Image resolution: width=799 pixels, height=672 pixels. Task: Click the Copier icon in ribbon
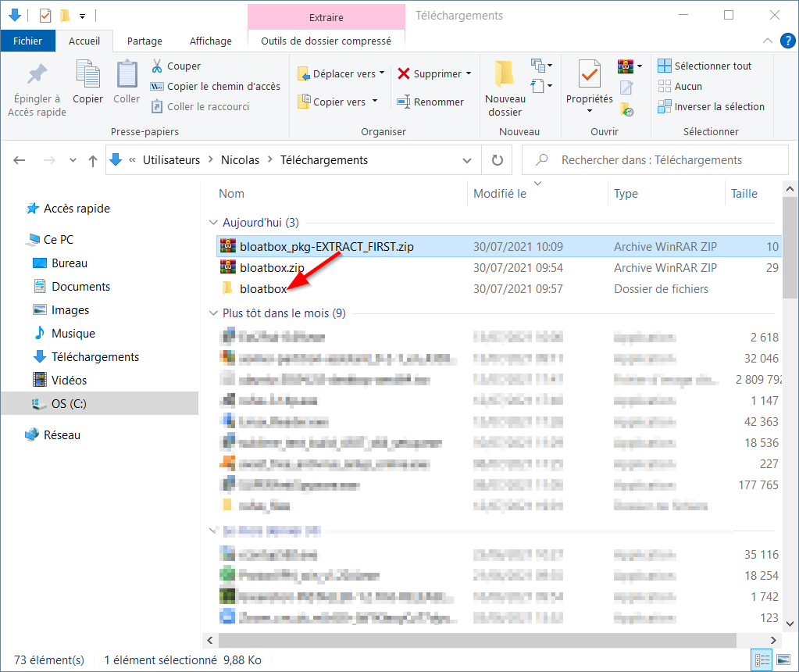coord(87,74)
